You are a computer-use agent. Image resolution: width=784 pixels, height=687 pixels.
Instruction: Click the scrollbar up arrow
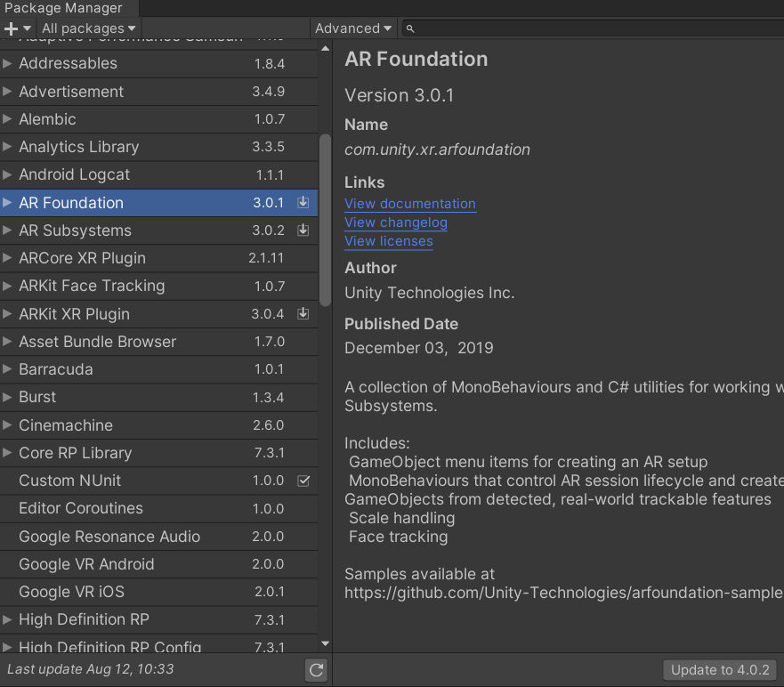(x=325, y=49)
